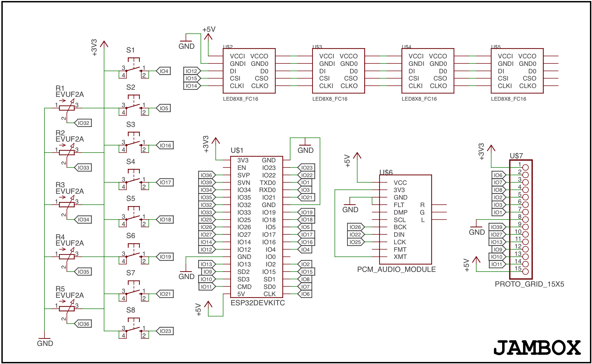Select the IO36 net label at ESP32 SVP pin
The height and width of the screenshot is (364, 592).
point(207,175)
